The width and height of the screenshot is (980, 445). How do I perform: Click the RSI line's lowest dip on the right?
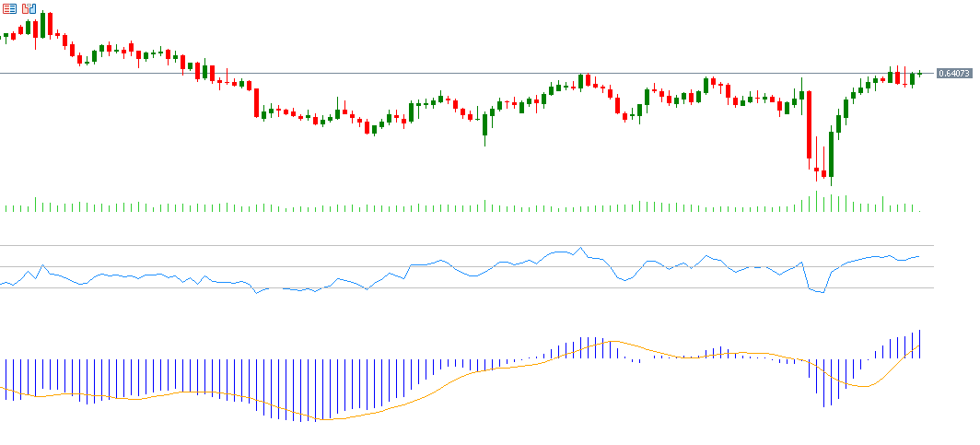(822, 292)
